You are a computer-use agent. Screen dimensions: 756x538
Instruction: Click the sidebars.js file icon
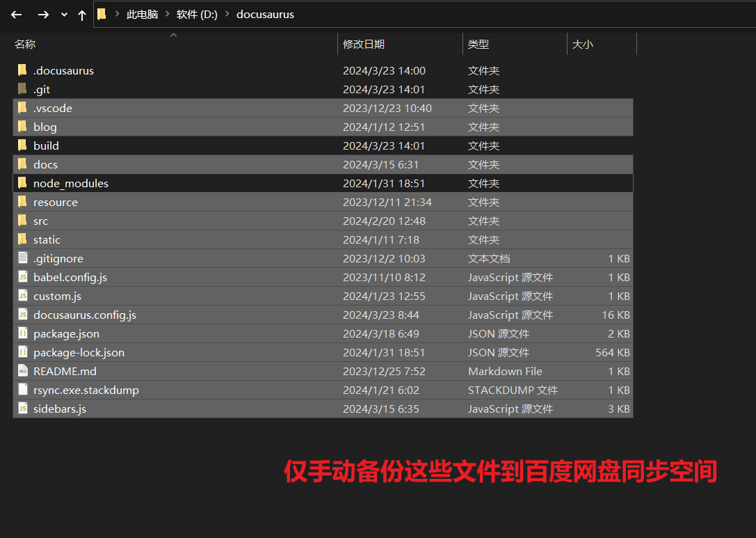pos(23,409)
